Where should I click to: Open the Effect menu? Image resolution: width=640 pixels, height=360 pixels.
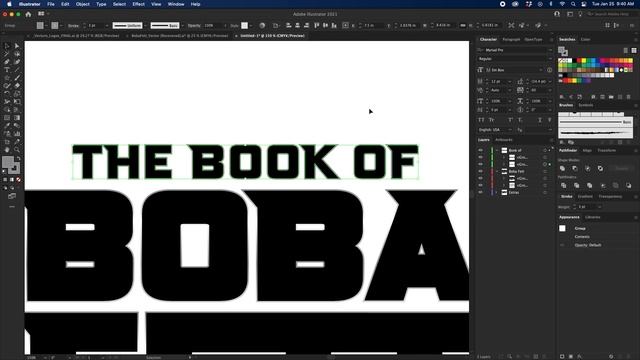click(x=138, y=4)
